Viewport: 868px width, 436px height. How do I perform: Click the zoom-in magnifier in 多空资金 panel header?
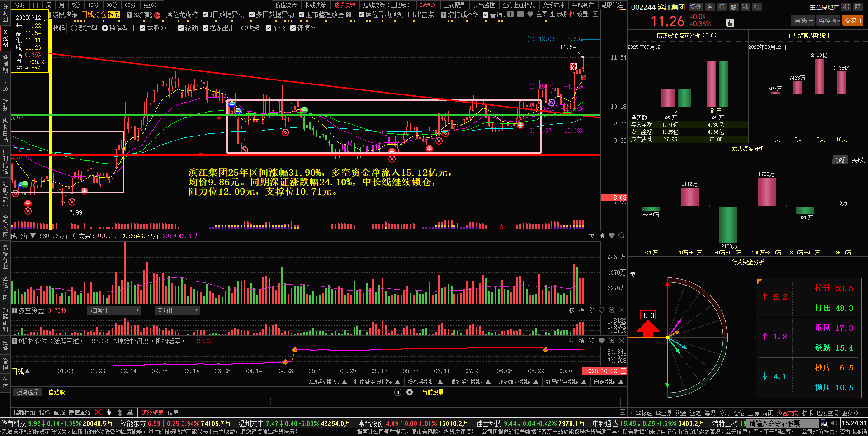[x=612, y=310]
